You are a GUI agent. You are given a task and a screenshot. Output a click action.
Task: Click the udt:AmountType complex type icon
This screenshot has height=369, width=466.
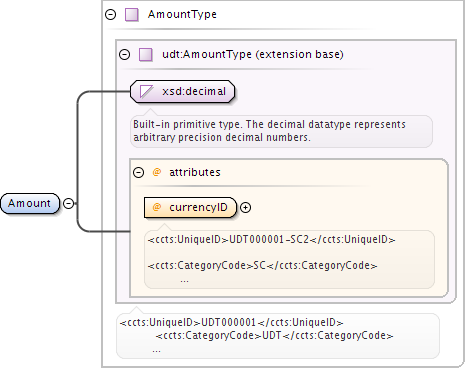[146, 55]
